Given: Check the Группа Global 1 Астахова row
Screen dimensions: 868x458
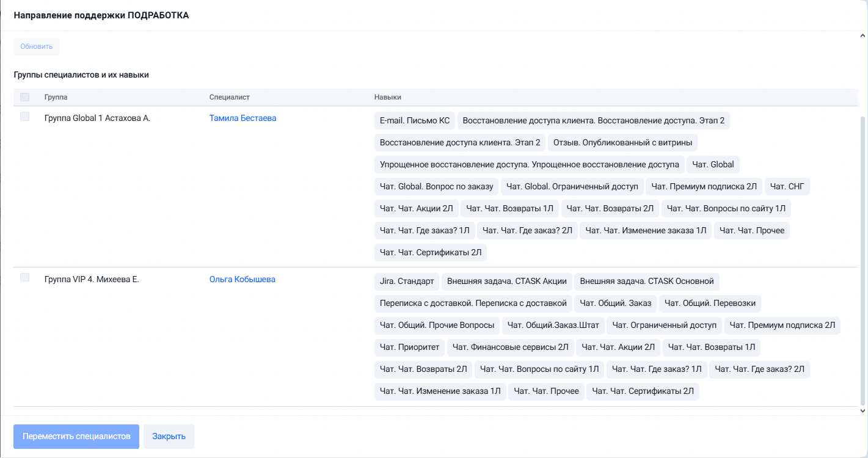Looking at the screenshot, I should [24, 117].
